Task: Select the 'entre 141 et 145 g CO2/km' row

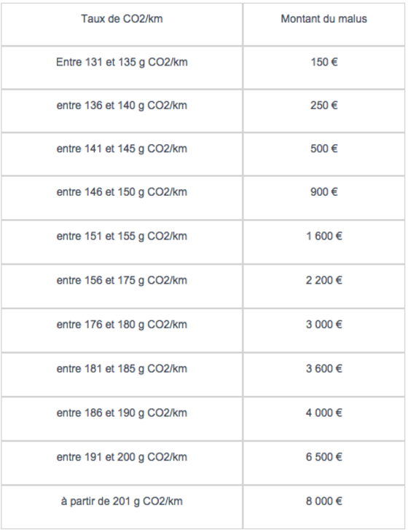Action: 203,154
